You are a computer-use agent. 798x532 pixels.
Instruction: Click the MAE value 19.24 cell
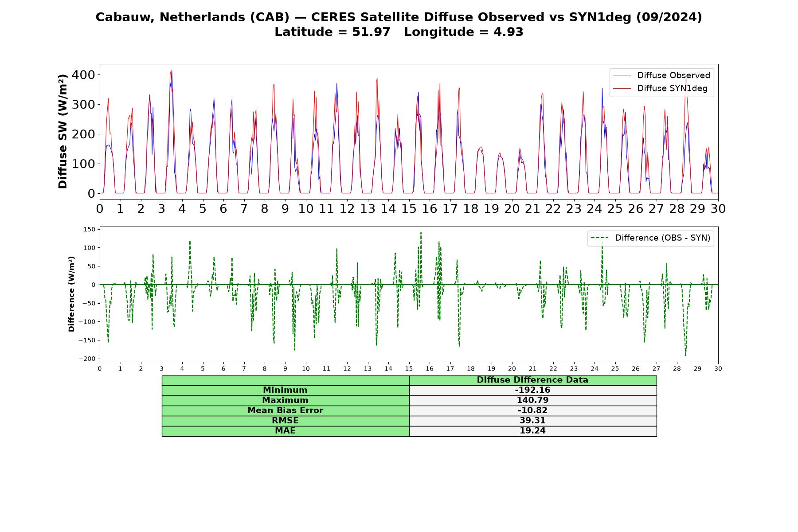coord(532,431)
